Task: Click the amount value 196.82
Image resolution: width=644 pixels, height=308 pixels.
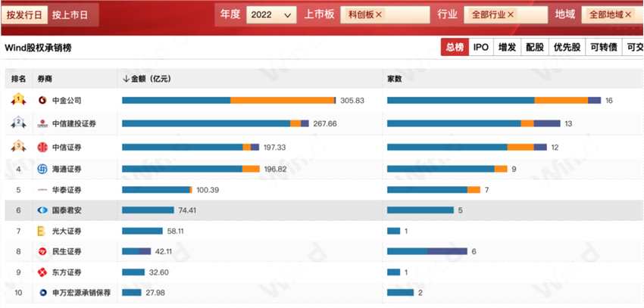Action: coord(274,169)
